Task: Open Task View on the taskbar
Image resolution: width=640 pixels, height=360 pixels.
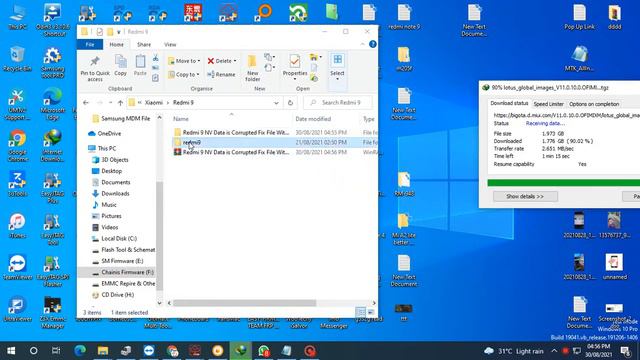Action: [56, 351]
